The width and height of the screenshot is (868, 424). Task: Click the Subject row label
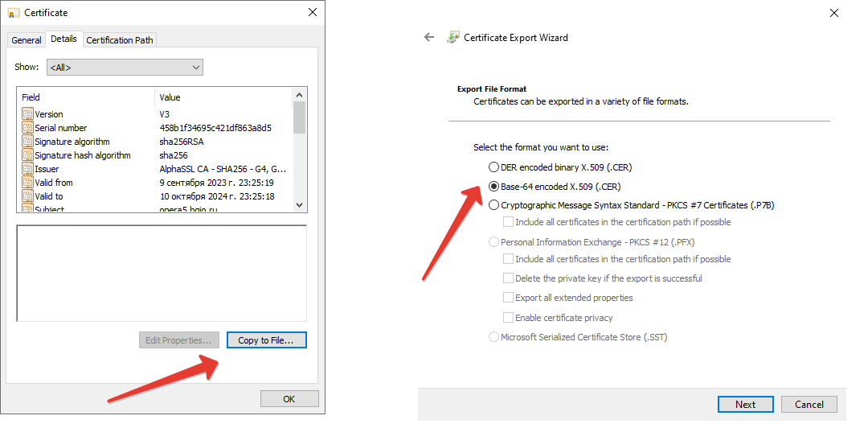(x=49, y=209)
